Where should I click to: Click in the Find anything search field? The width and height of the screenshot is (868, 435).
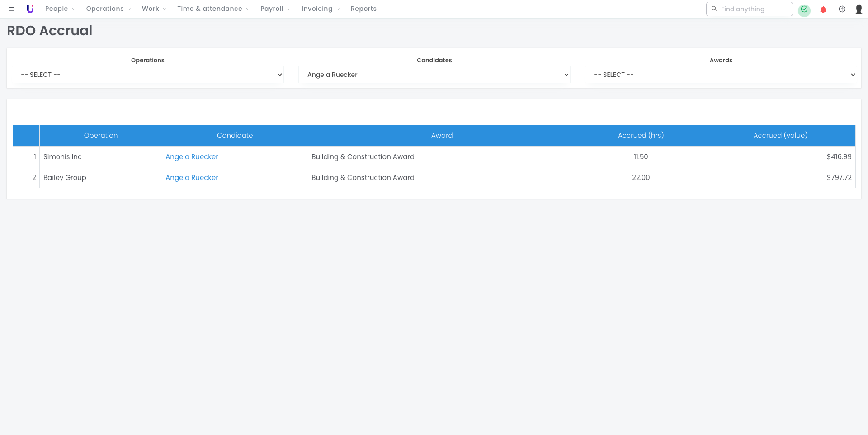click(750, 9)
